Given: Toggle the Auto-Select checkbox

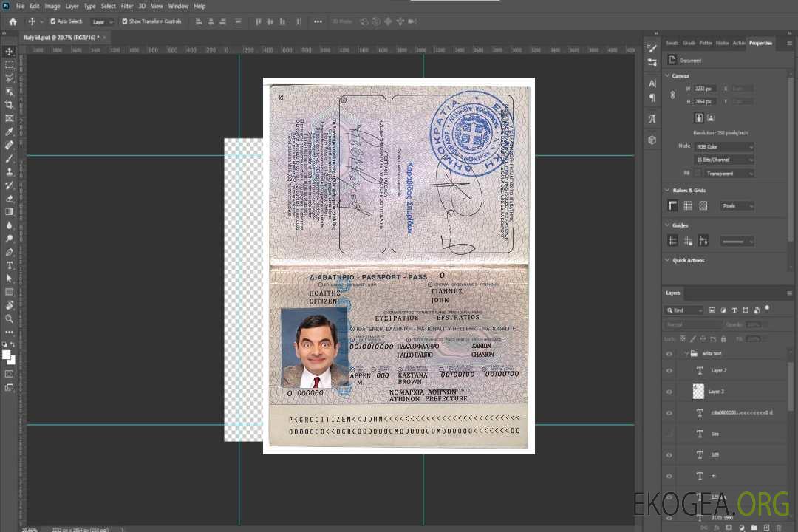Looking at the screenshot, I should click(x=53, y=21).
